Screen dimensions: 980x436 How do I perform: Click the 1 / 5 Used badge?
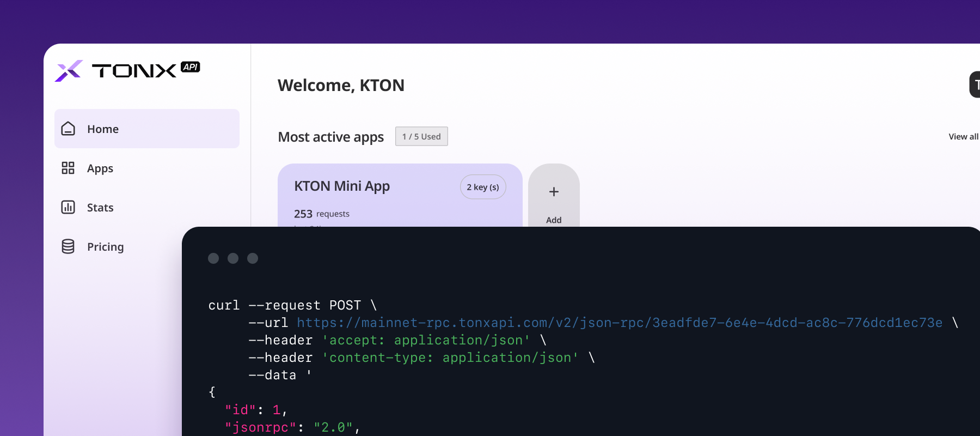click(x=421, y=136)
